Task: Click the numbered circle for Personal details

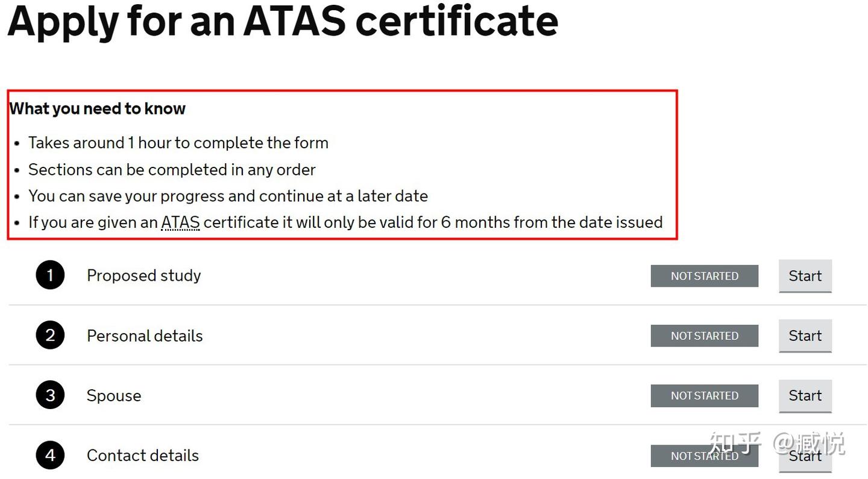Action: pyautogui.click(x=50, y=335)
